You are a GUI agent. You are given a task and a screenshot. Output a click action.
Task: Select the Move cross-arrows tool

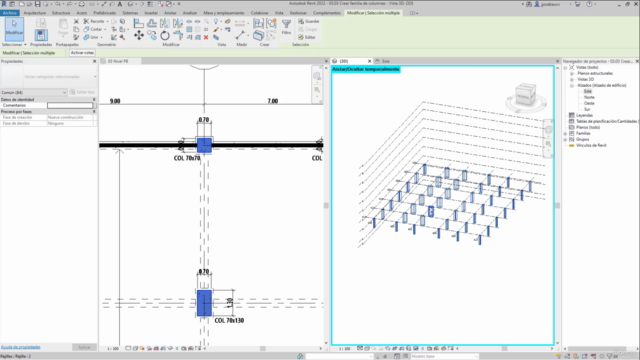coord(139,36)
